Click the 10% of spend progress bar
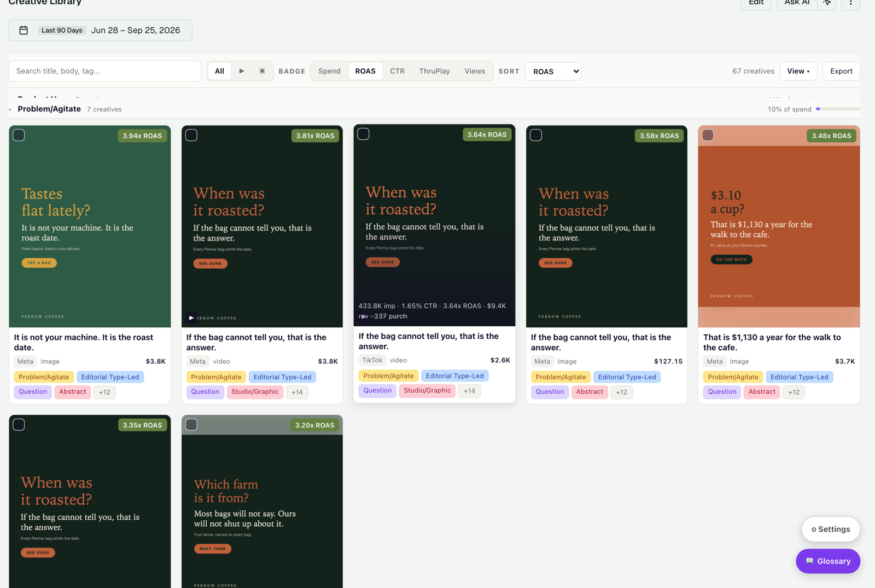 [x=838, y=109]
